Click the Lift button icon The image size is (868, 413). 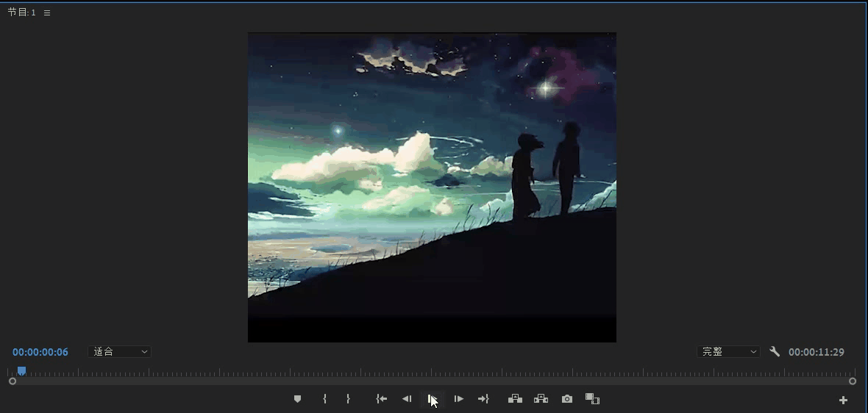point(515,399)
